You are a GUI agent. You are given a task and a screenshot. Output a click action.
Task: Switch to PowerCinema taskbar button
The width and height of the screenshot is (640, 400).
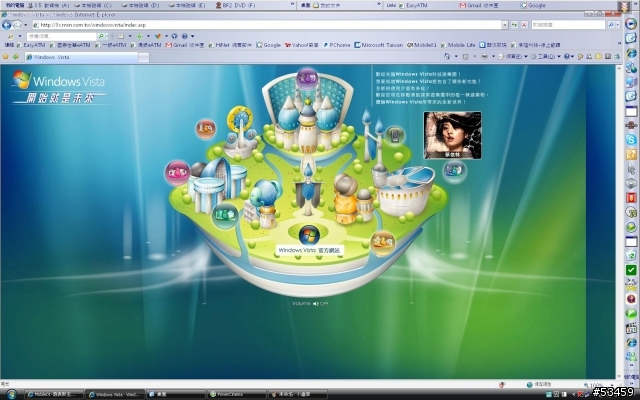[x=237, y=394]
